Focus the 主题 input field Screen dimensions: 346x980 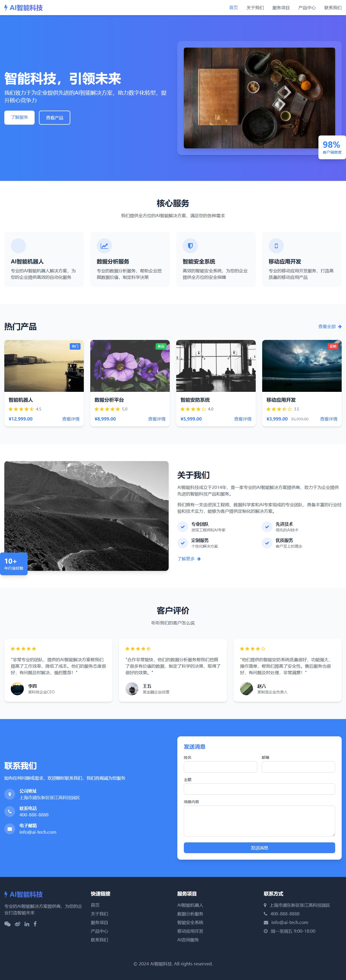[x=259, y=789]
